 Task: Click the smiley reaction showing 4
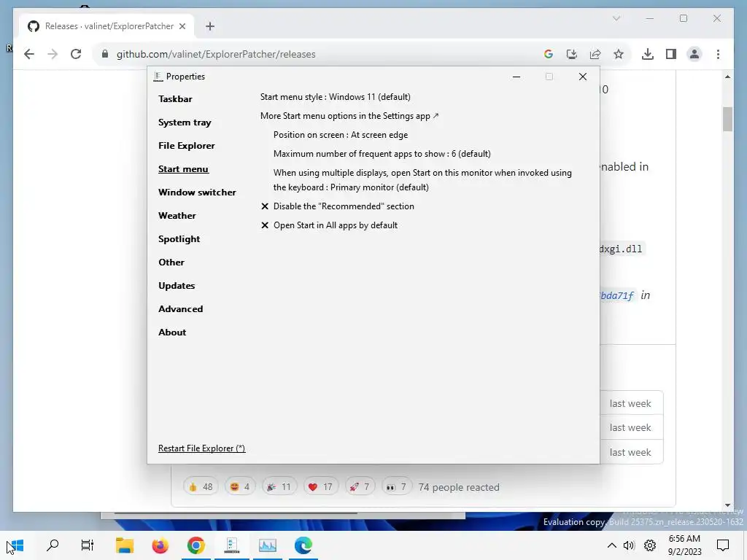click(239, 486)
